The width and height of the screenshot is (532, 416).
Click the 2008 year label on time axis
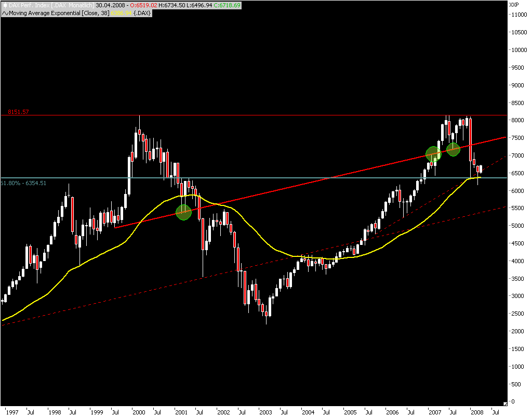point(477,412)
